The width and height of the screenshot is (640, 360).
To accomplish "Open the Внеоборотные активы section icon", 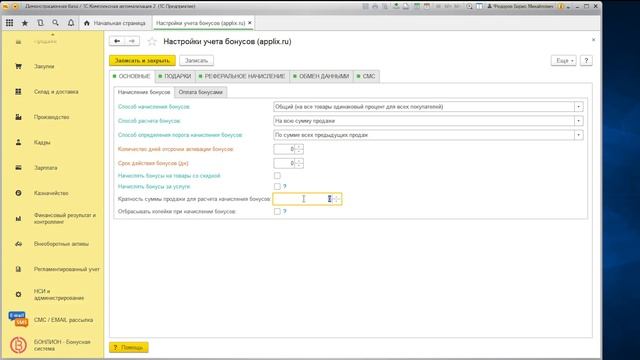I will click(x=18, y=244).
